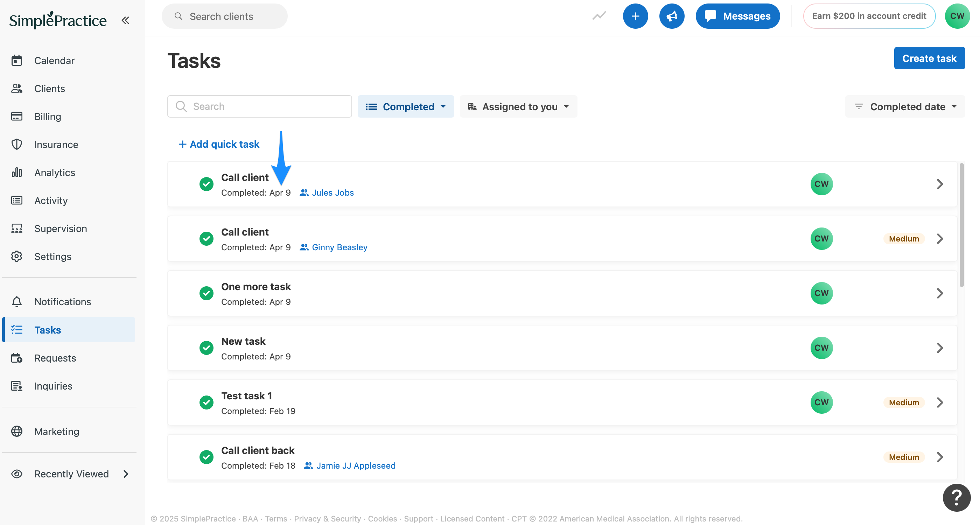Click the SimplePractice logo

point(58,20)
